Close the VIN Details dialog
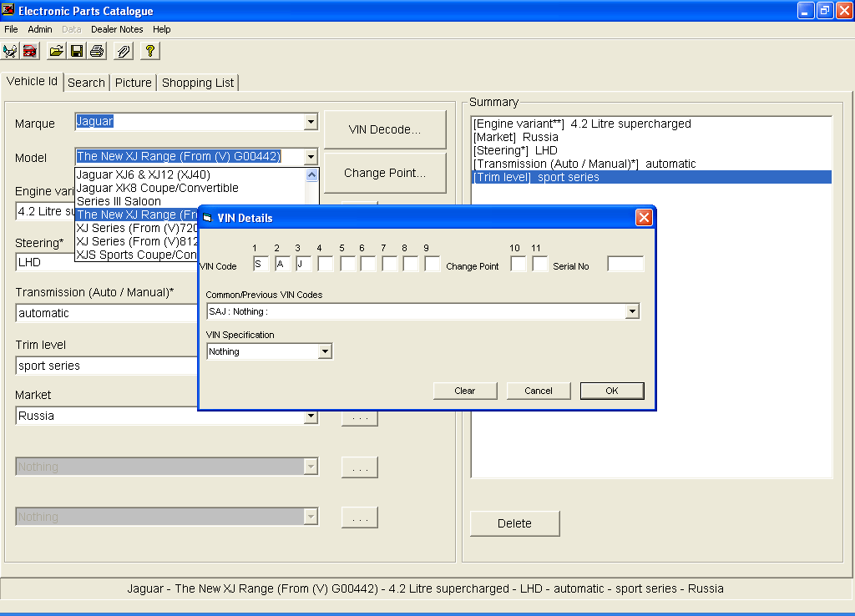 pos(644,218)
